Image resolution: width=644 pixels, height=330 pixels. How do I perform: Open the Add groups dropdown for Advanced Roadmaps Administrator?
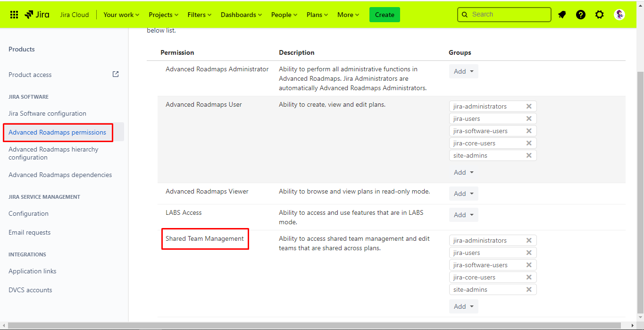[463, 71]
